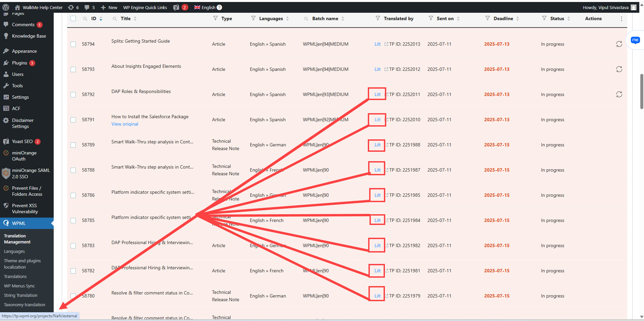Toggle the select-all checkbox in header

[x=73, y=18]
